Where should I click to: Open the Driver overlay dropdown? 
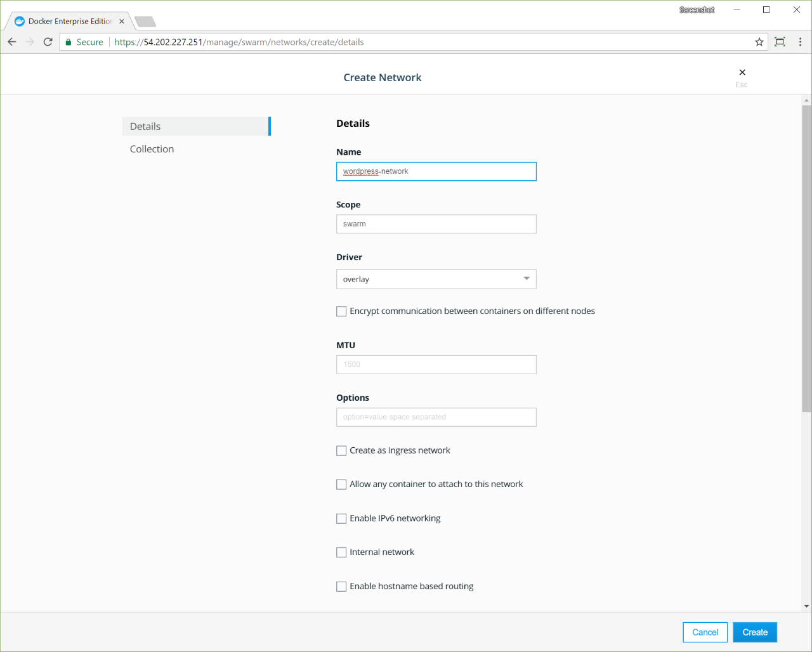click(x=436, y=279)
